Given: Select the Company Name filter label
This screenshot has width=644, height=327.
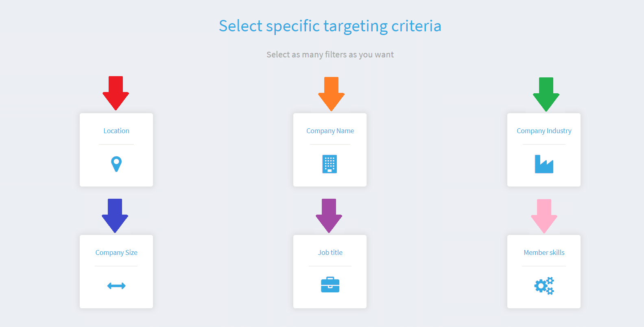Looking at the screenshot, I should pyautogui.click(x=330, y=131).
